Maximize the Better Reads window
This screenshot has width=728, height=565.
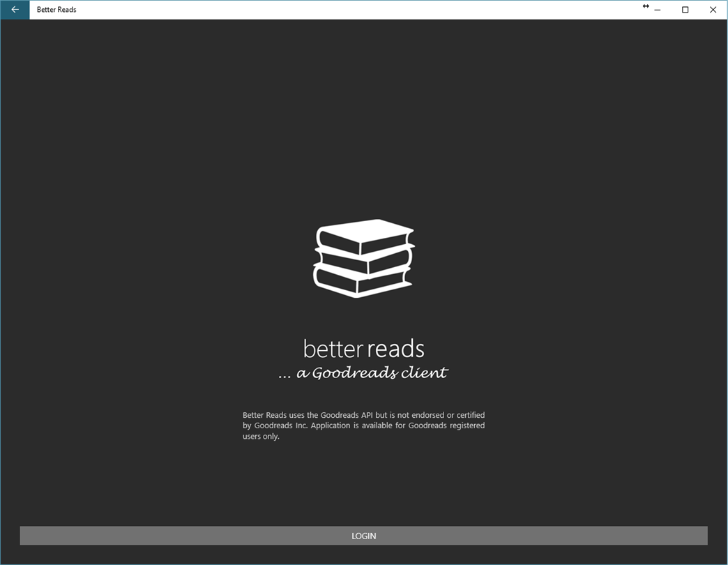[x=685, y=10]
